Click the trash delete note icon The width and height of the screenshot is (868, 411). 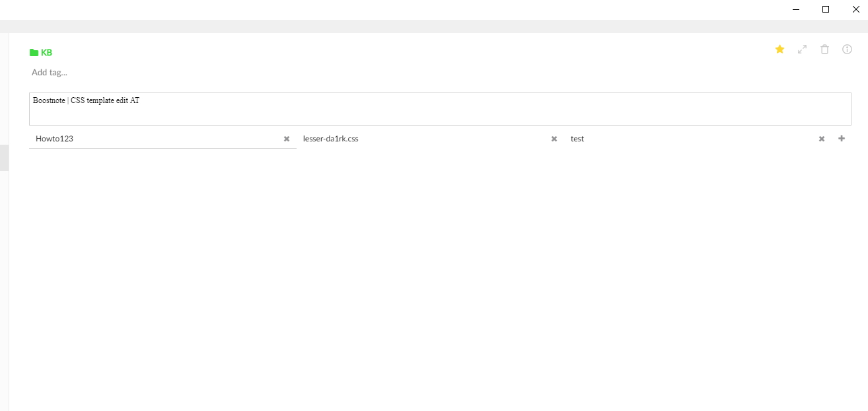824,49
